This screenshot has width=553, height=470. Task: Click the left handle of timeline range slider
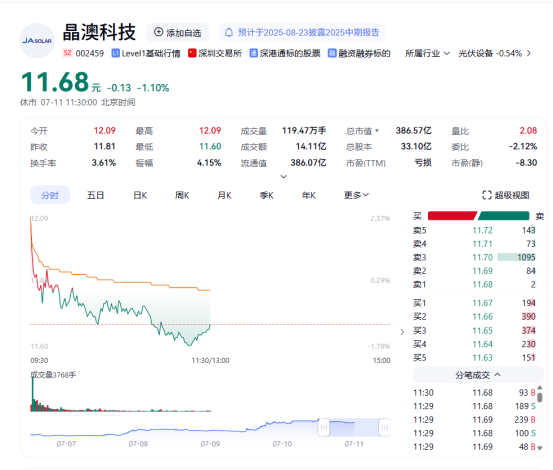pos(323,427)
